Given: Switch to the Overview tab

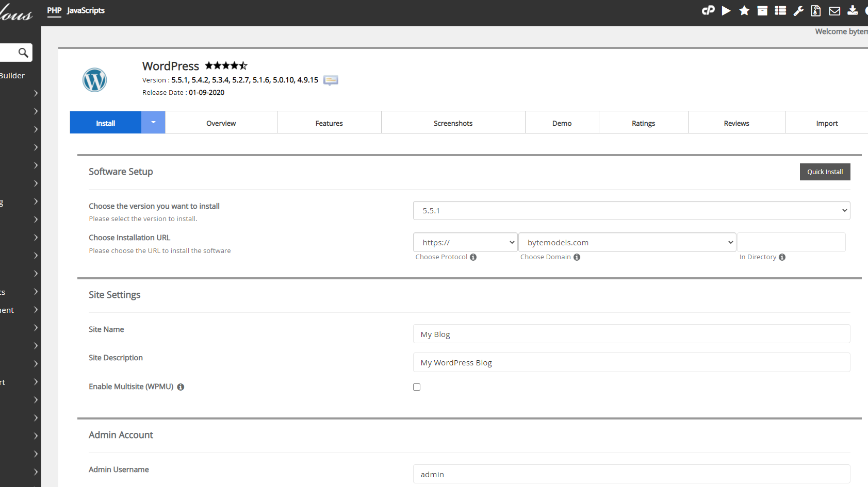Looking at the screenshot, I should (221, 123).
